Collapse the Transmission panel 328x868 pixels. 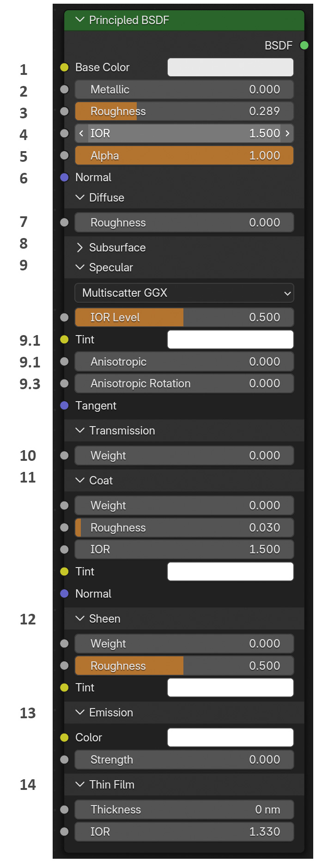(x=80, y=431)
